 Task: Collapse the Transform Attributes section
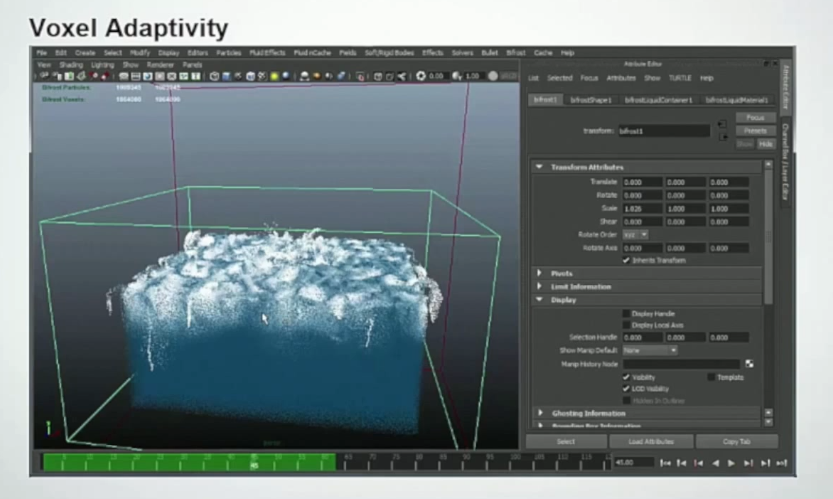click(x=540, y=167)
